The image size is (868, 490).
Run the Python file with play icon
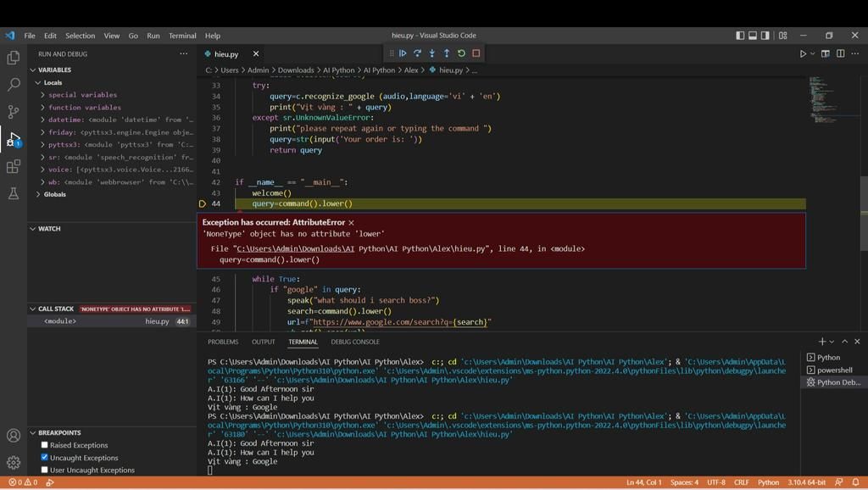point(803,53)
